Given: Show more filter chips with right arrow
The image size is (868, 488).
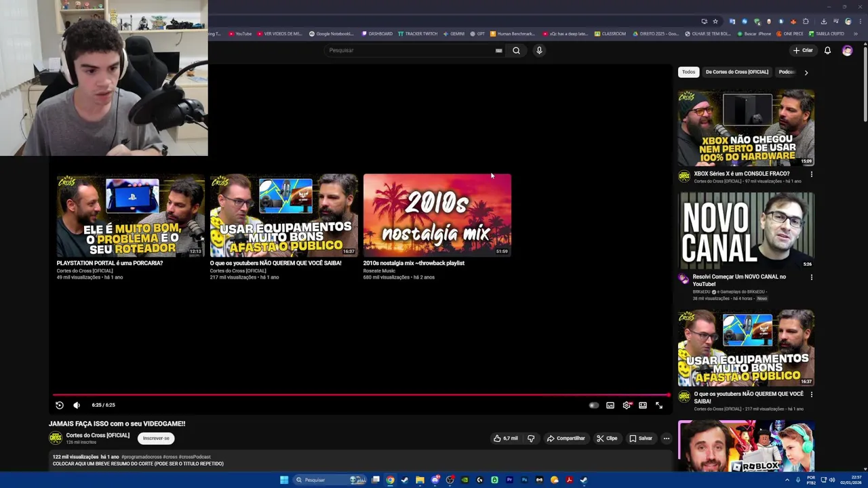Looking at the screenshot, I should (806, 72).
